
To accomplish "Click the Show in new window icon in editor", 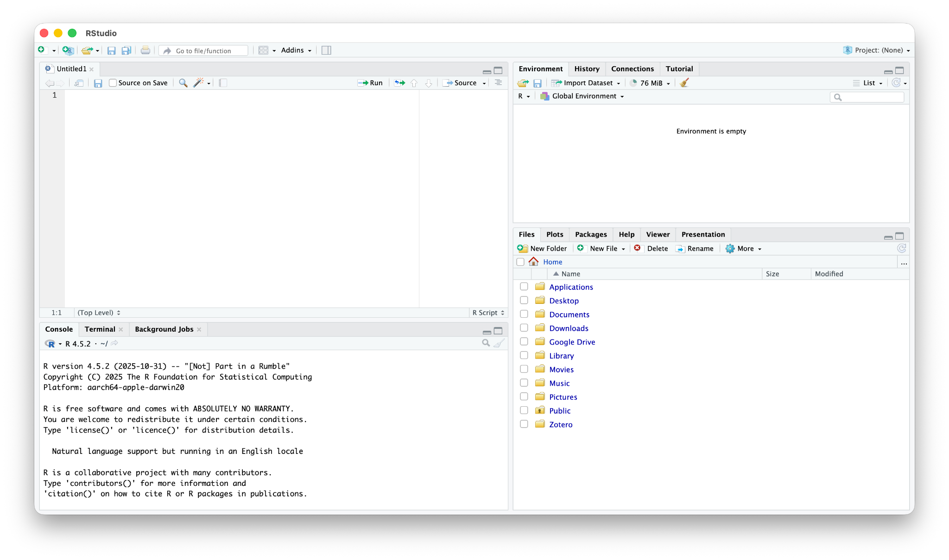I will (79, 83).
